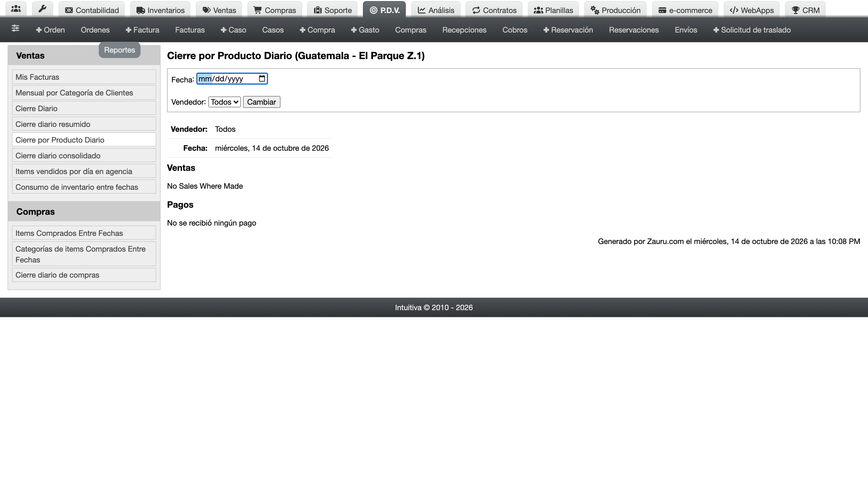This screenshot has width=868, height=488.
Task: Open the Cierre Diario report
Action: pos(84,108)
